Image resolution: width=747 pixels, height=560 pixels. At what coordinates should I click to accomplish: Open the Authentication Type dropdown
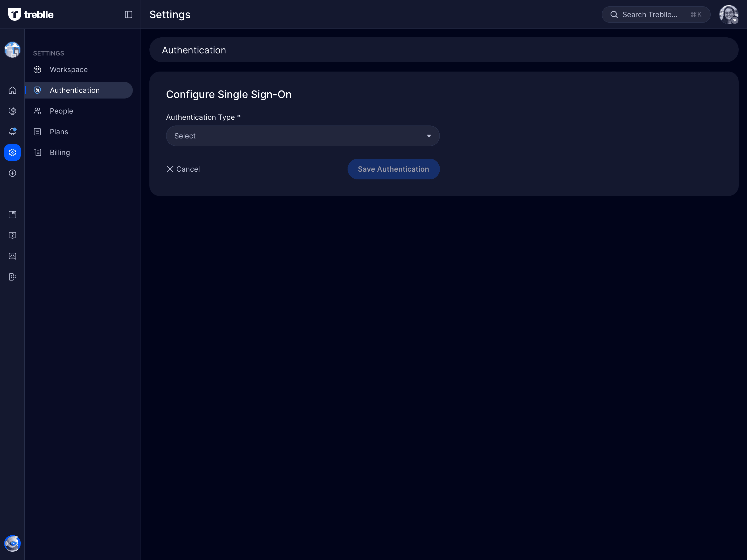tap(302, 136)
